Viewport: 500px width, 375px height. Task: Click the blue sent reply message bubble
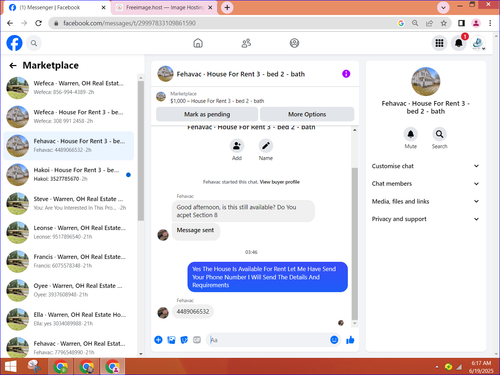click(267, 277)
